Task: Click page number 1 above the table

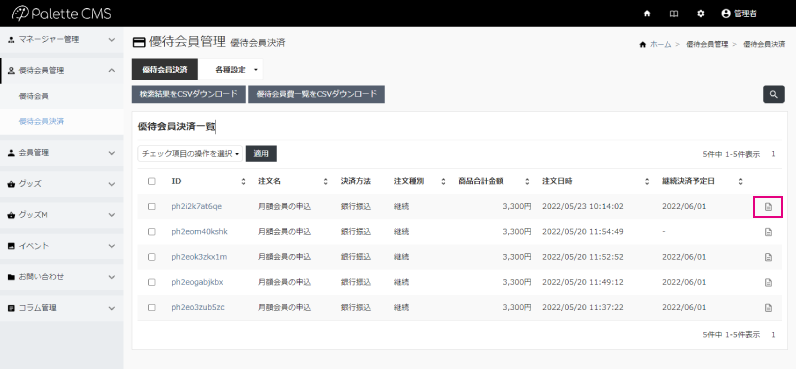Action: click(773, 154)
